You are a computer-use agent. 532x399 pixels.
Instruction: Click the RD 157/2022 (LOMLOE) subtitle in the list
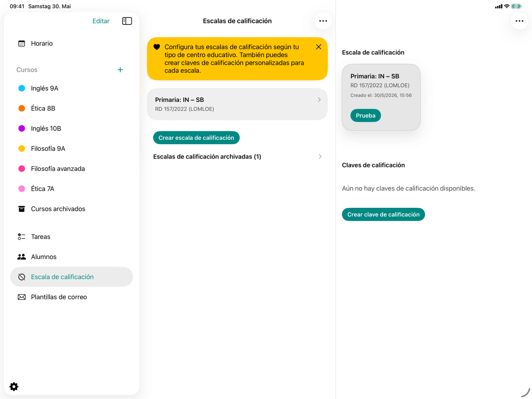pyautogui.click(x=185, y=109)
